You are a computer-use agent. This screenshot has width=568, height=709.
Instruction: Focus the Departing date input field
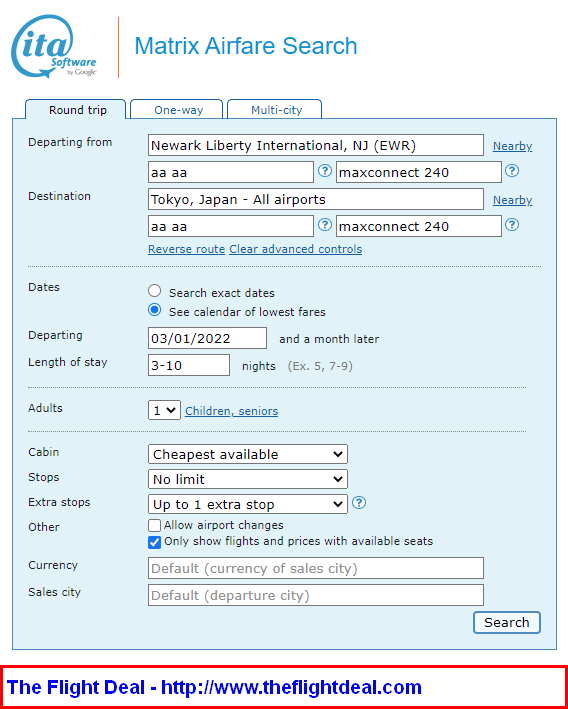pos(208,338)
